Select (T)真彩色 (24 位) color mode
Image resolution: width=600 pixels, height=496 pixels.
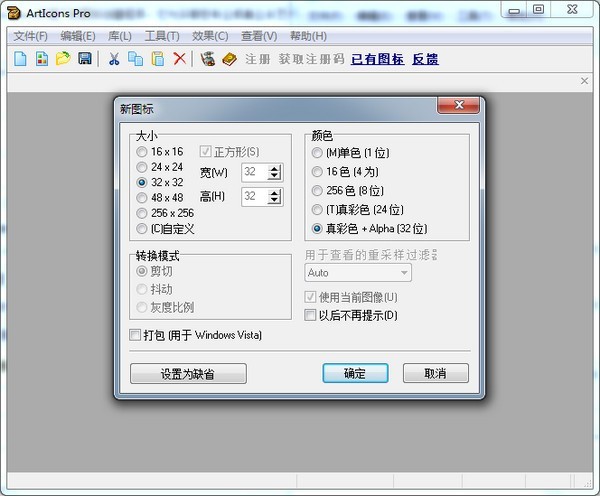pyautogui.click(x=357, y=209)
